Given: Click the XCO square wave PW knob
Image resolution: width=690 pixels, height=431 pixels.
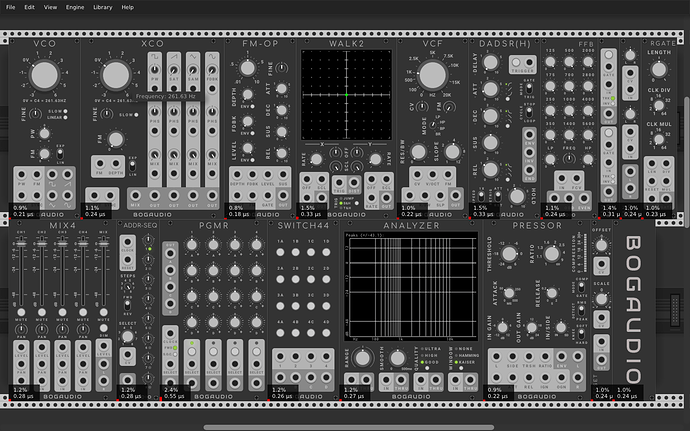Looking at the screenshot, I should (154, 70).
